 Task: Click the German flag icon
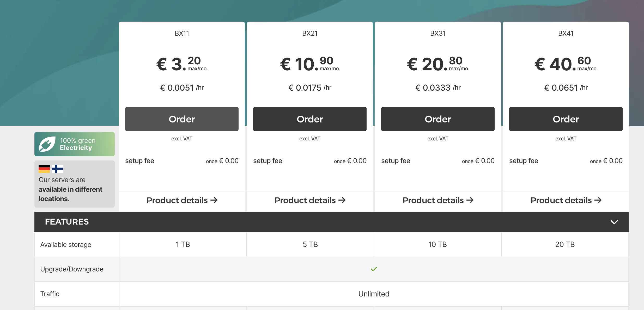point(44,169)
